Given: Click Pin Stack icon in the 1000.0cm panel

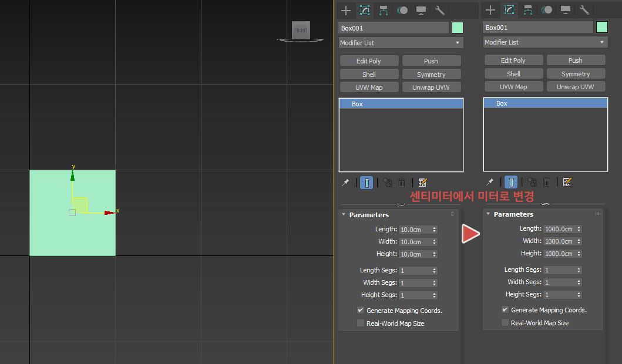Looking at the screenshot, I should (x=490, y=182).
